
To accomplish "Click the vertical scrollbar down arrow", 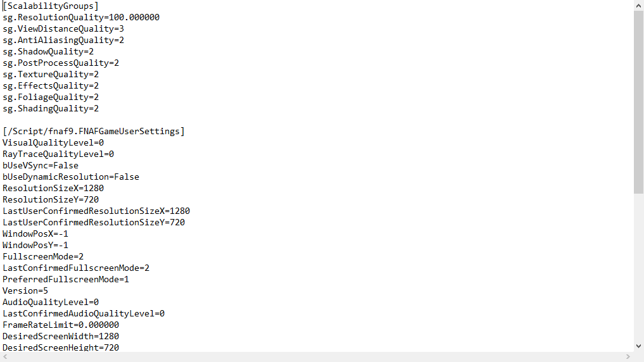I will point(638,346).
